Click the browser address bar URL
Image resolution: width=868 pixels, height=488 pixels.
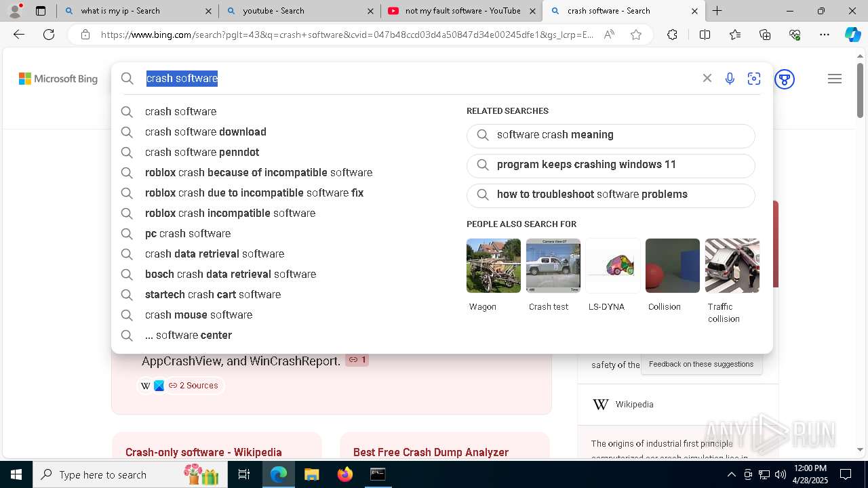347,35
